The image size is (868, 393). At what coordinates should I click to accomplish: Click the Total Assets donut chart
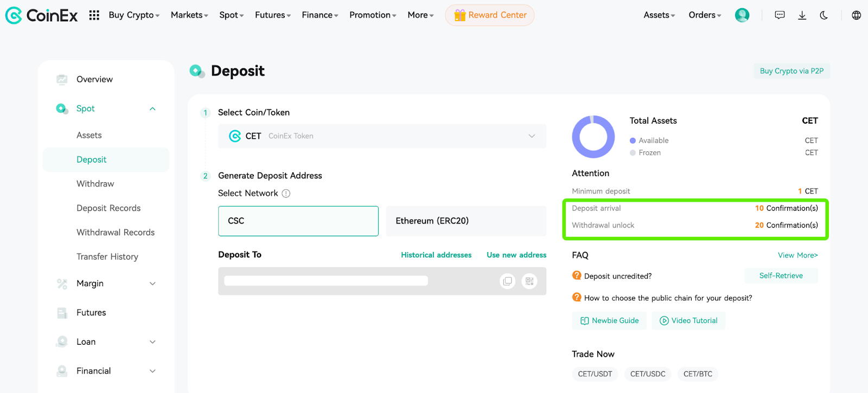[x=593, y=137]
